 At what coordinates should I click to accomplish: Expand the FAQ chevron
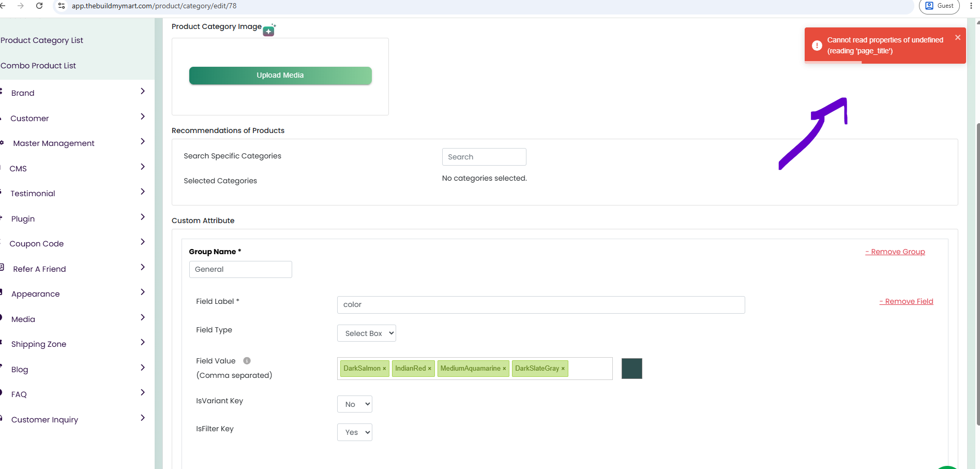point(143,392)
